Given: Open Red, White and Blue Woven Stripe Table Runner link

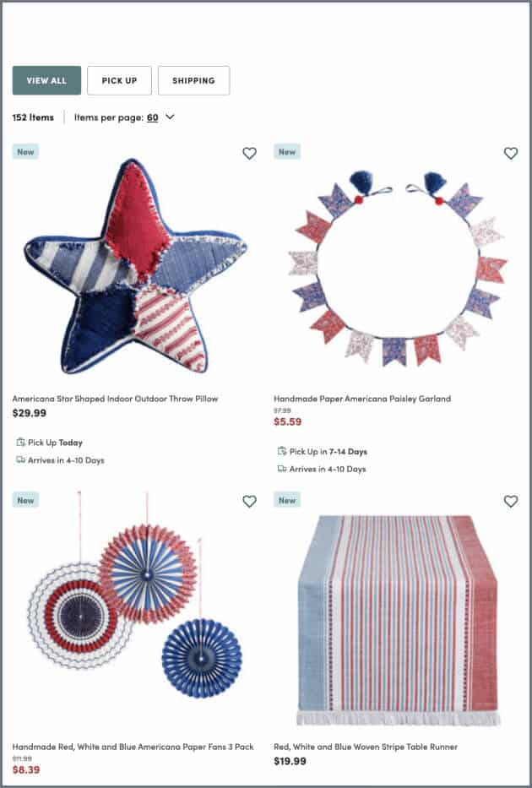Looking at the screenshot, I should (366, 747).
